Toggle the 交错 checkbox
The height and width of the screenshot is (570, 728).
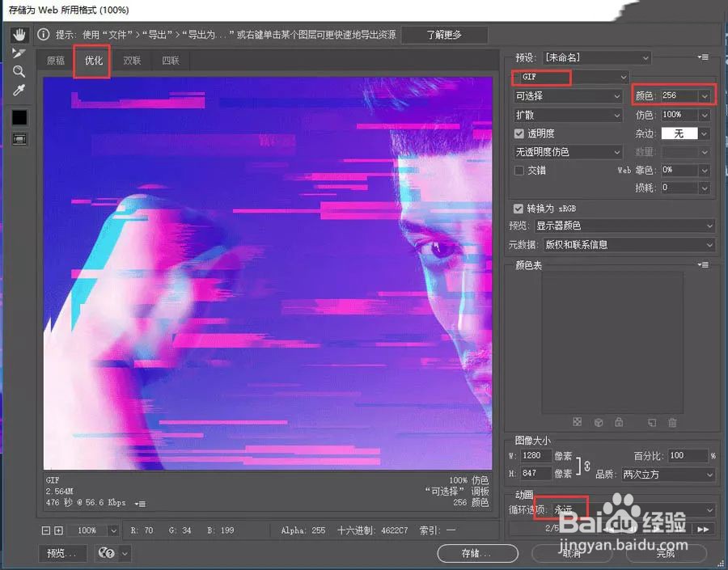pos(519,170)
